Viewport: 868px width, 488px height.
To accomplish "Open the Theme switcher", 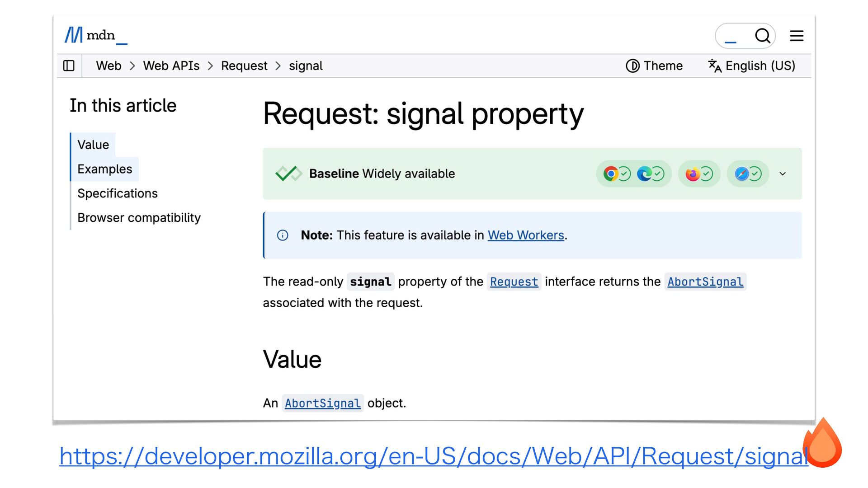I will pos(654,66).
